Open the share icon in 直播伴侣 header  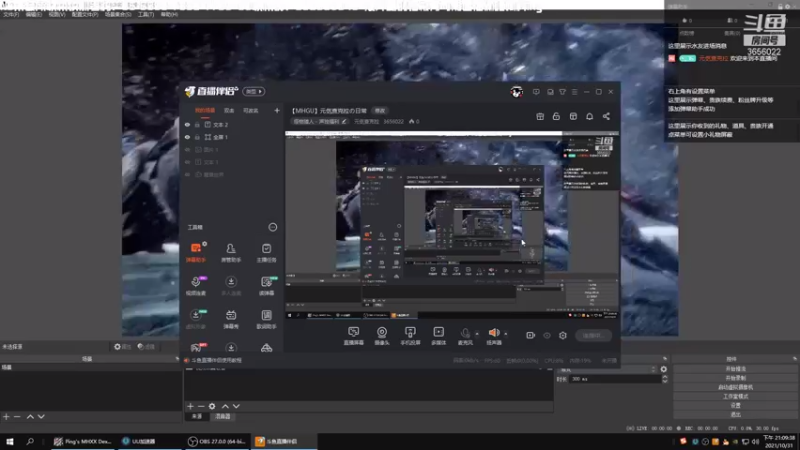coord(606,116)
